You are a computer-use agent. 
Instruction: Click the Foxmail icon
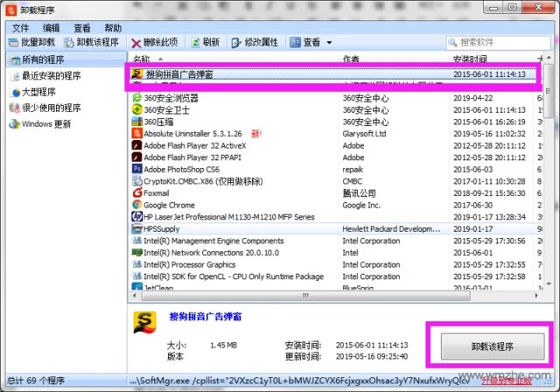(137, 192)
